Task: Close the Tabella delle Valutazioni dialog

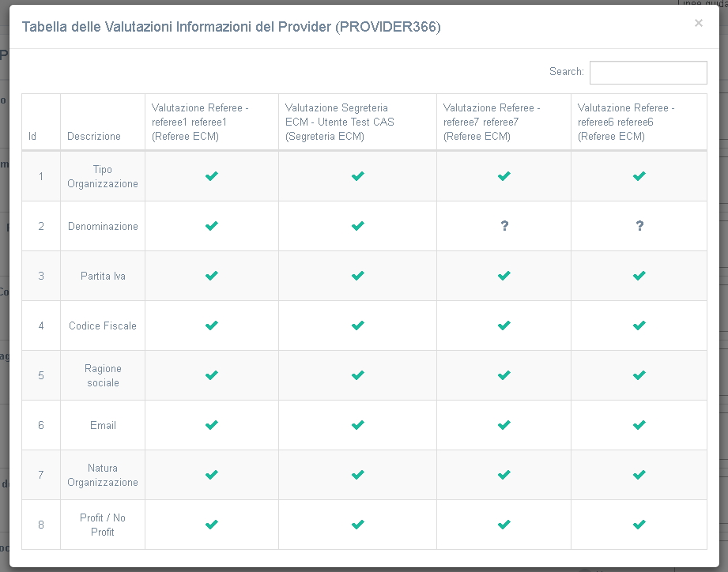Action: (x=698, y=24)
